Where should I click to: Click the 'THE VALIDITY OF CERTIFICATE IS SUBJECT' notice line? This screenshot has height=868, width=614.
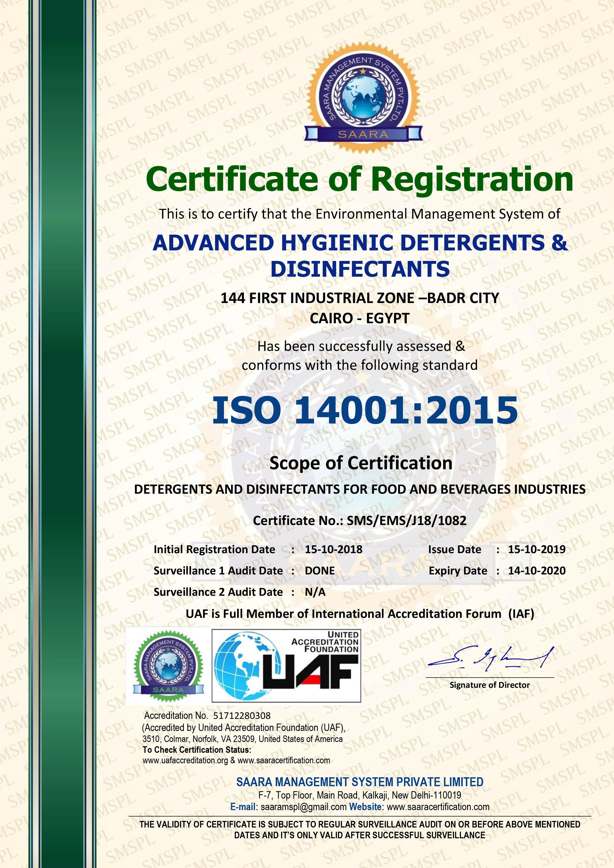pyautogui.click(x=360, y=824)
